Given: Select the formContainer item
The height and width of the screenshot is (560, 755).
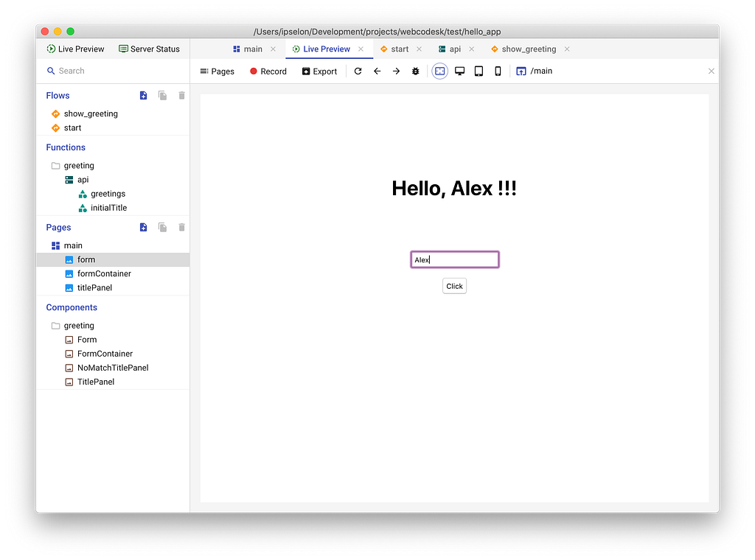Looking at the screenshot, I should coord(104,273).
